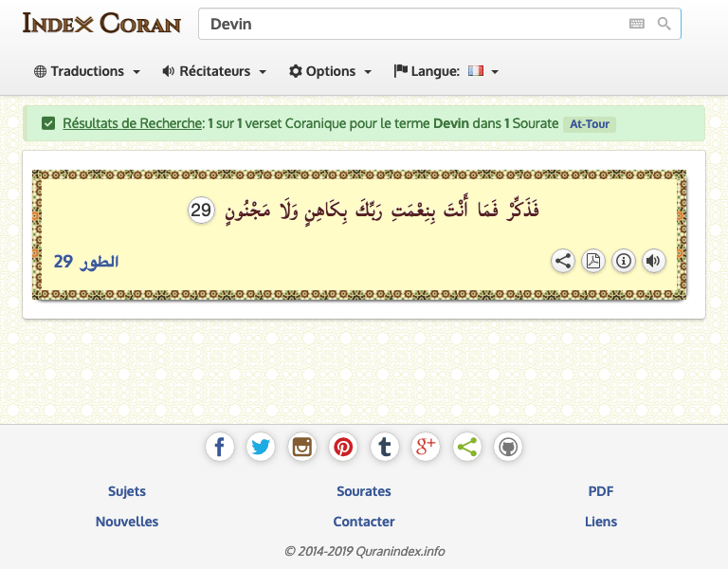Click the At-Tour surah badge

(x=590, y=123)
